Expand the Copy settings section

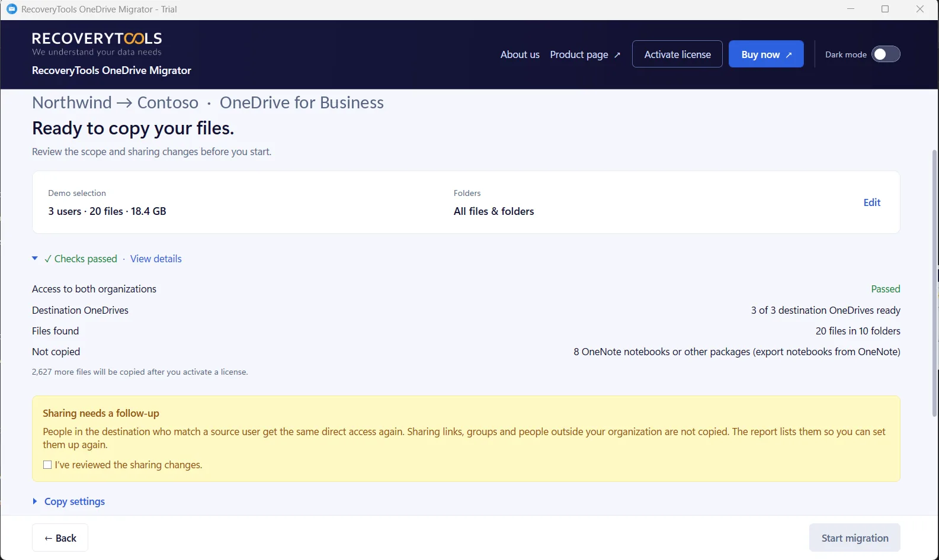(69, 501)
